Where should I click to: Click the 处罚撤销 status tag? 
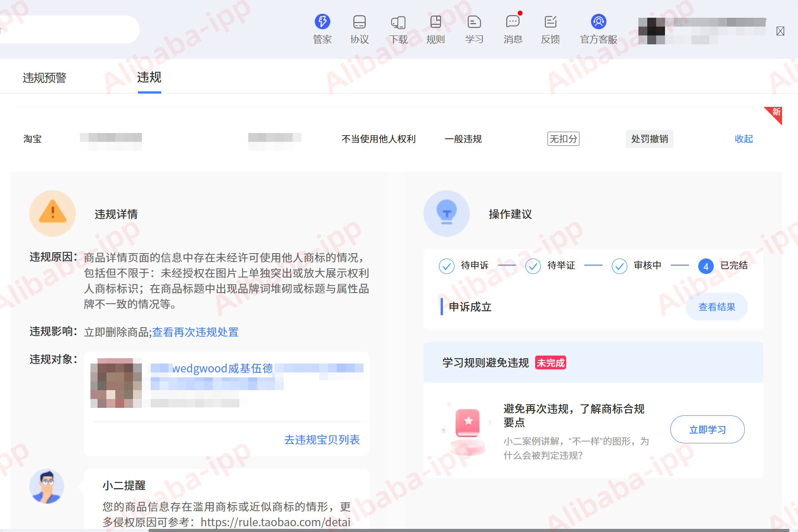click(x=649, y=139)
